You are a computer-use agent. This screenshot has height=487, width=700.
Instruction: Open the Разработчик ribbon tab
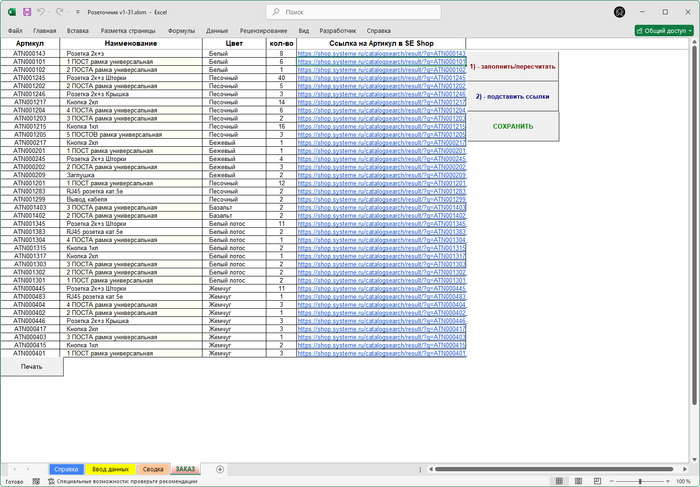(338, 31)
